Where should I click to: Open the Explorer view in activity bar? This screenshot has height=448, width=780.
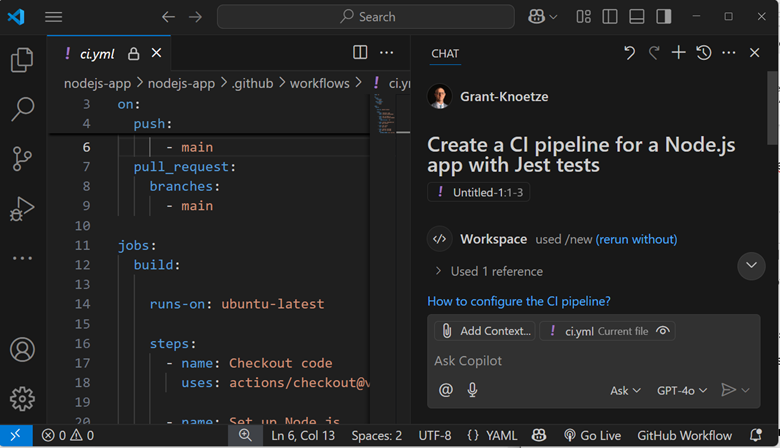point(22,61)
